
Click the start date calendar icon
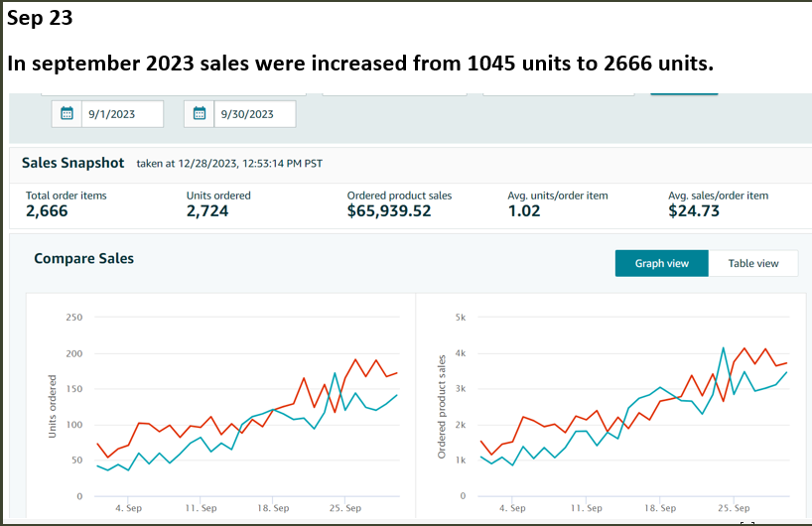click(67, 114)
